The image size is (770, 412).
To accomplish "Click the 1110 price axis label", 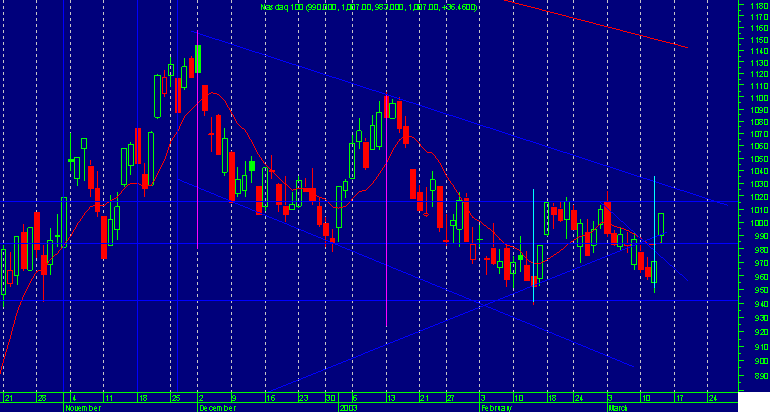I will [760, 86].
